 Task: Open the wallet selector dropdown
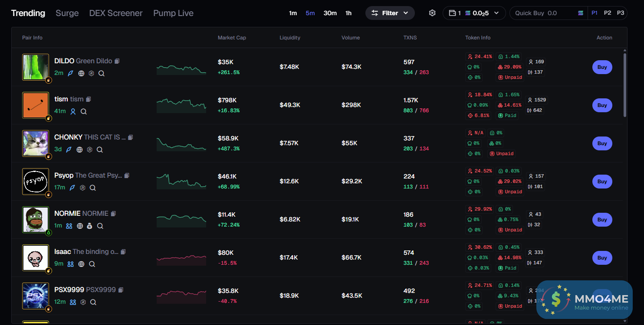[474, 13]
